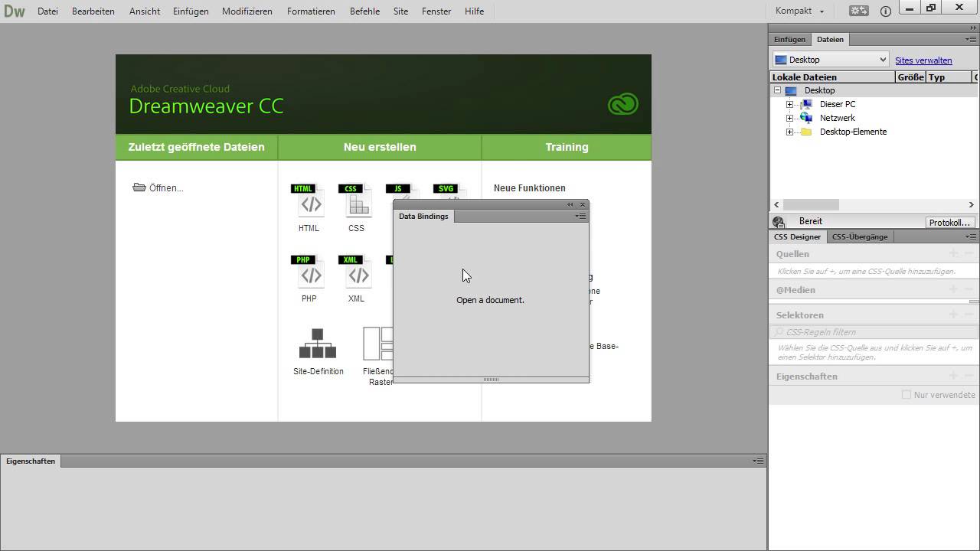Expand the Netzwerk tree node
This screenshot has height=551, width=980.
click(x=789, y=118)
